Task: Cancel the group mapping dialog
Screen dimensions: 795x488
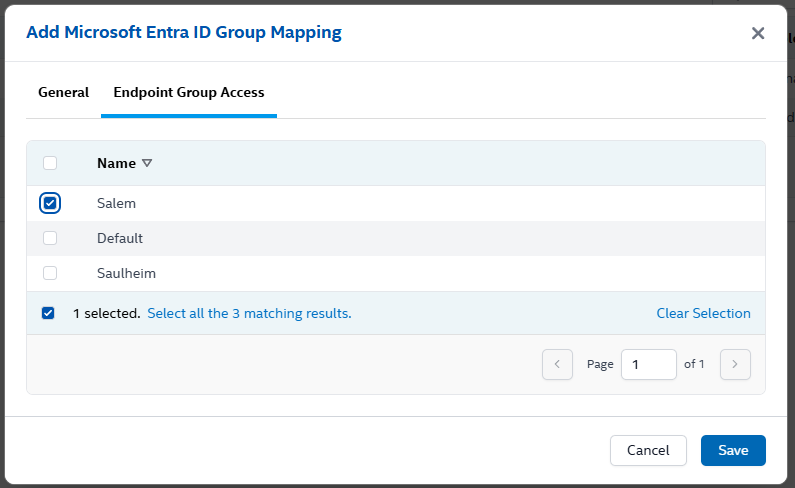Action: [648, 450]
